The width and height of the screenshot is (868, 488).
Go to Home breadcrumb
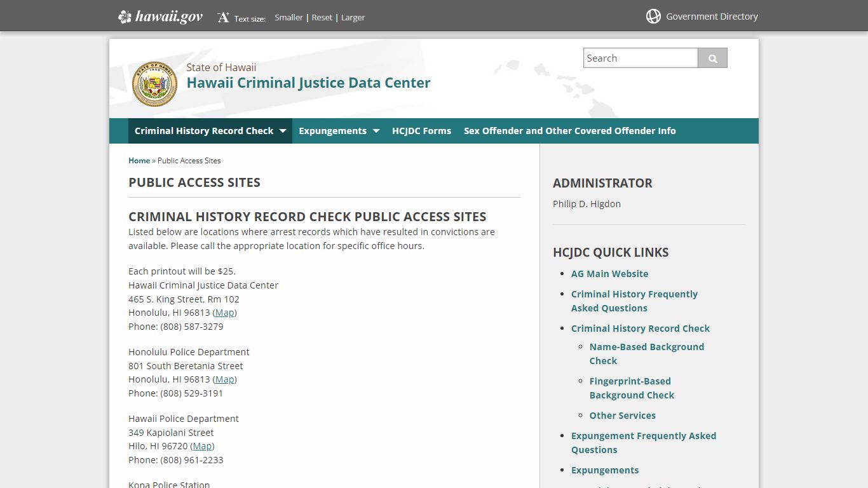[x=139, y=161]
